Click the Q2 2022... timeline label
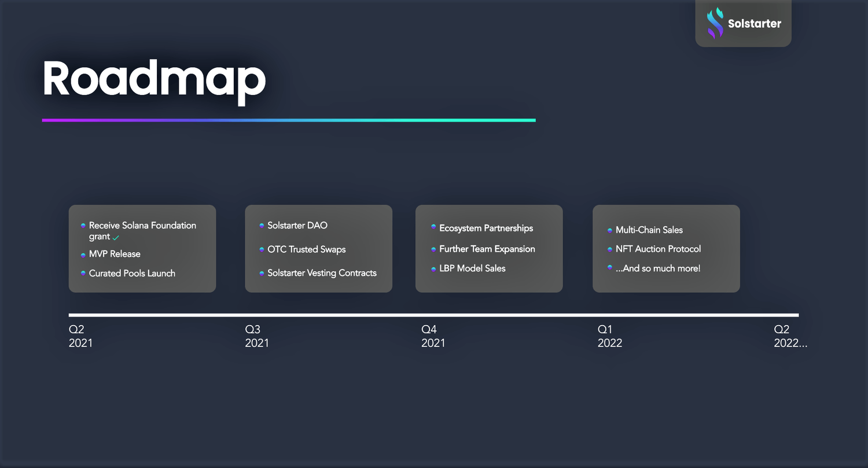The height and width of the screenshot is (468, 868). [790, 336]
